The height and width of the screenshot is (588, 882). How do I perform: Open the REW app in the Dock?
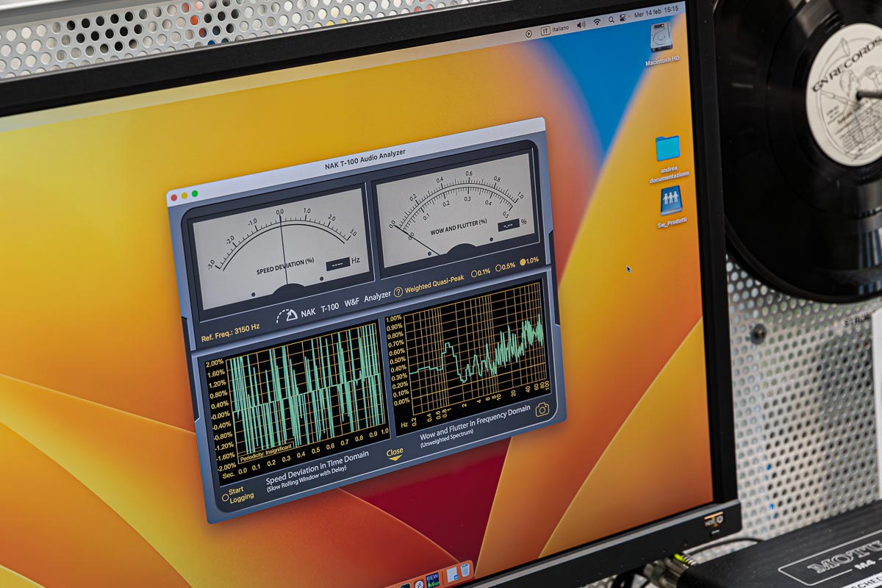432,579
